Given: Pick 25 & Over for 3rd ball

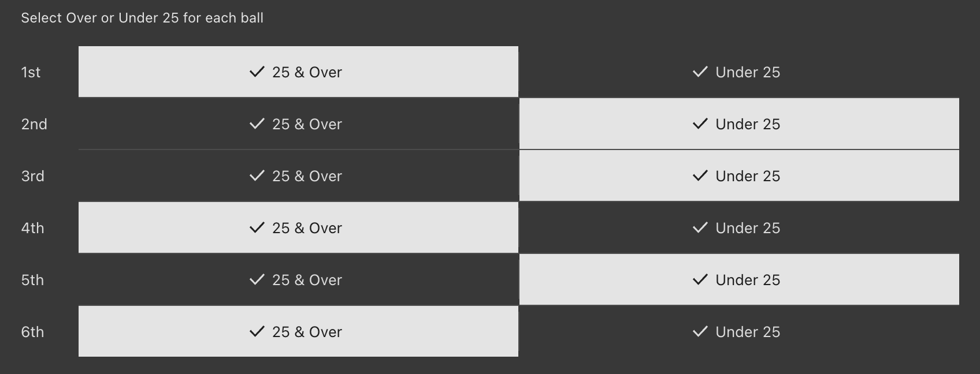Looking at the screenshot, I should click(x=298, y=176).
